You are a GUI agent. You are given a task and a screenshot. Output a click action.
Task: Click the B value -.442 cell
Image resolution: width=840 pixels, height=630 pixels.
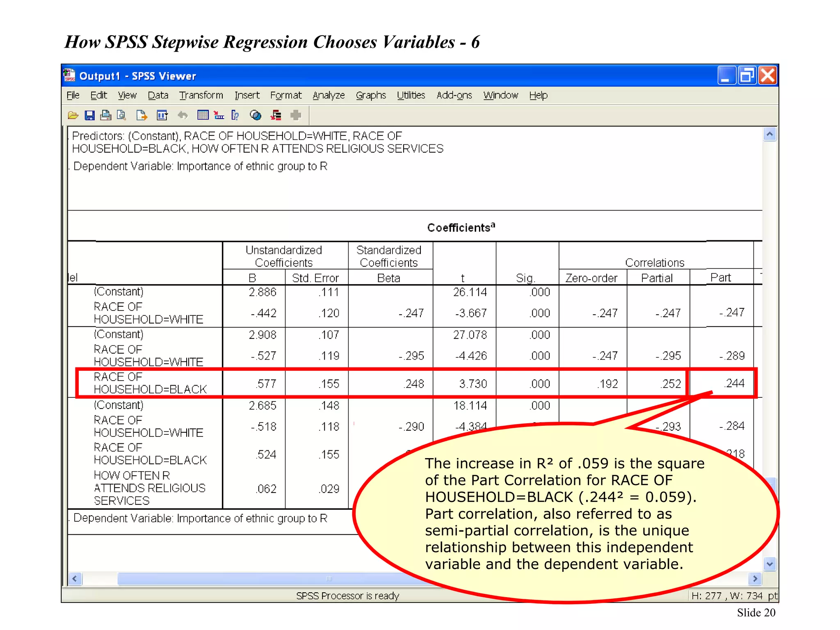point(263,313)
